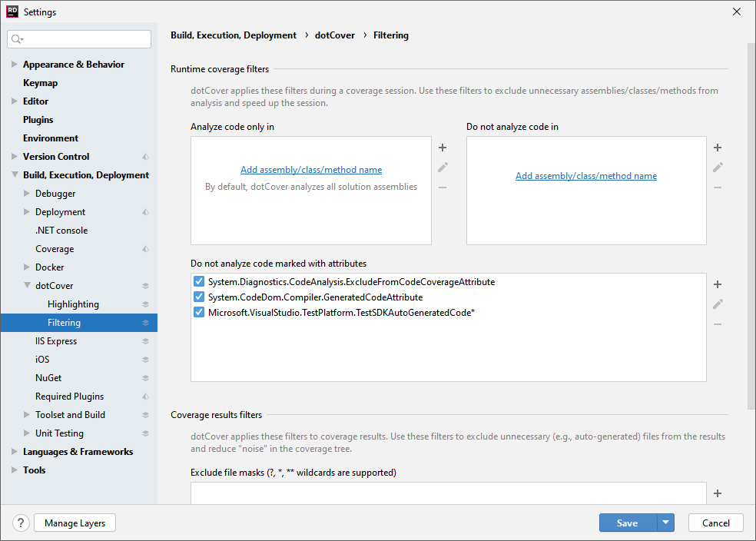Image resolution: width=756 pixels, height=541 pixels.
Task: Click the layer icon next to Highlighting
Action: pos(145,304)
